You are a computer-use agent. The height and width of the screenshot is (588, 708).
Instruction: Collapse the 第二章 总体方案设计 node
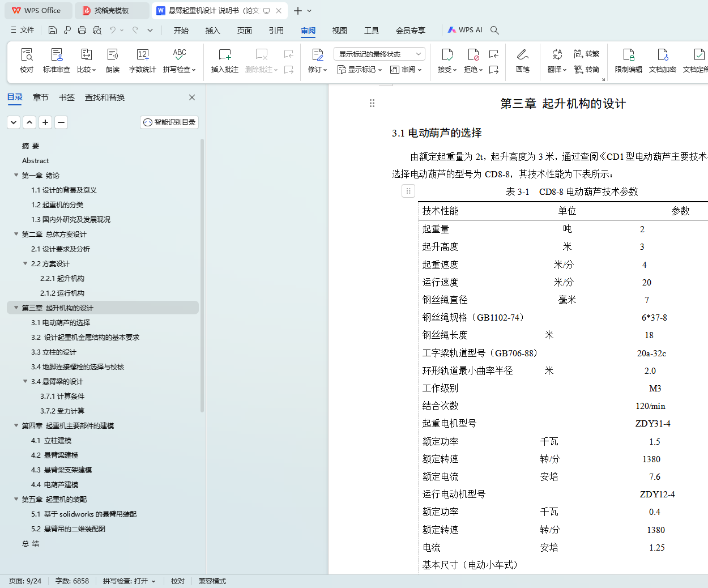click(x=16, y=234)
